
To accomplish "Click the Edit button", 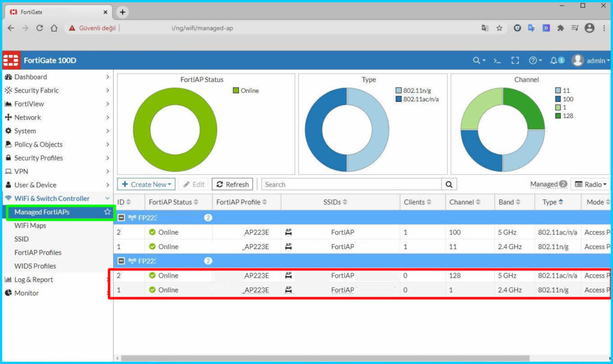I will [193, 184].
